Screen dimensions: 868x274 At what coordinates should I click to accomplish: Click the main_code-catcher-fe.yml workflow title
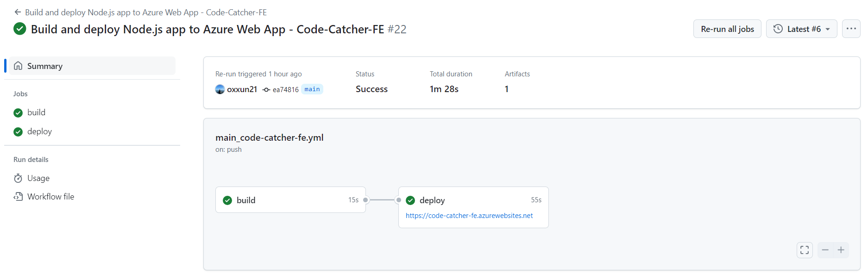point(270,137)
